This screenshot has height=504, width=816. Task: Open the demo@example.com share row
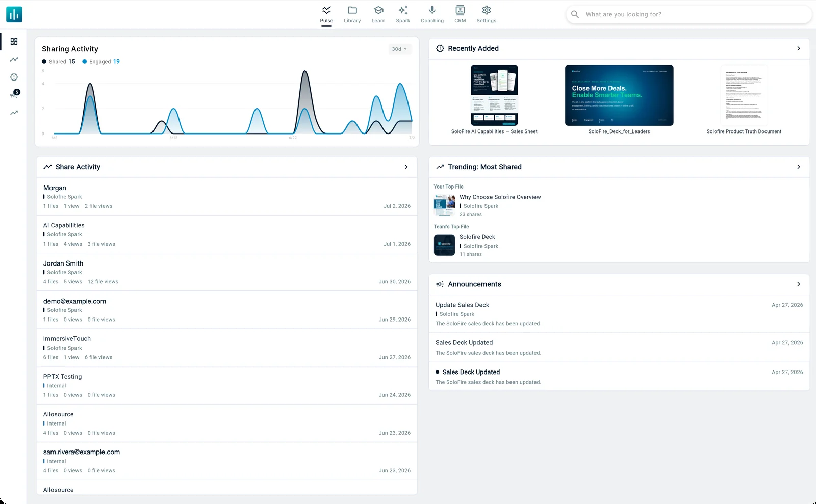click(227, 310)
